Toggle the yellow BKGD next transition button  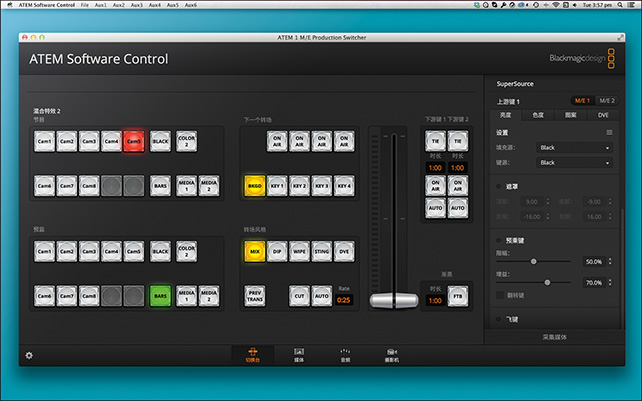coord(255,186)
